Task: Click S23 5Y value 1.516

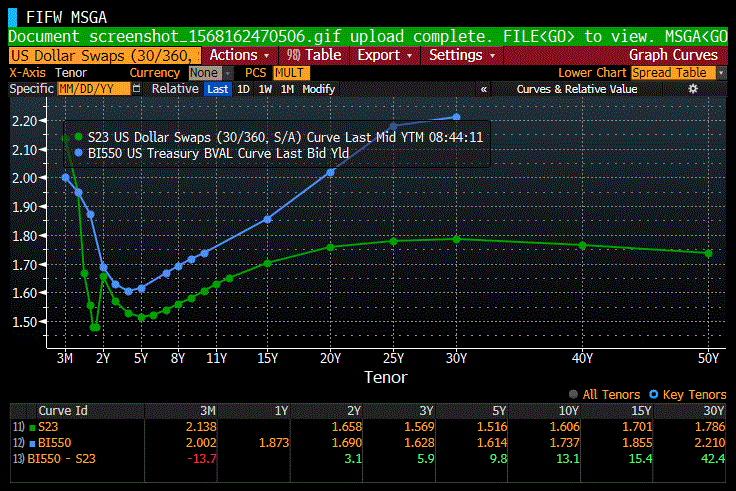Action: (x=492, y=427)
